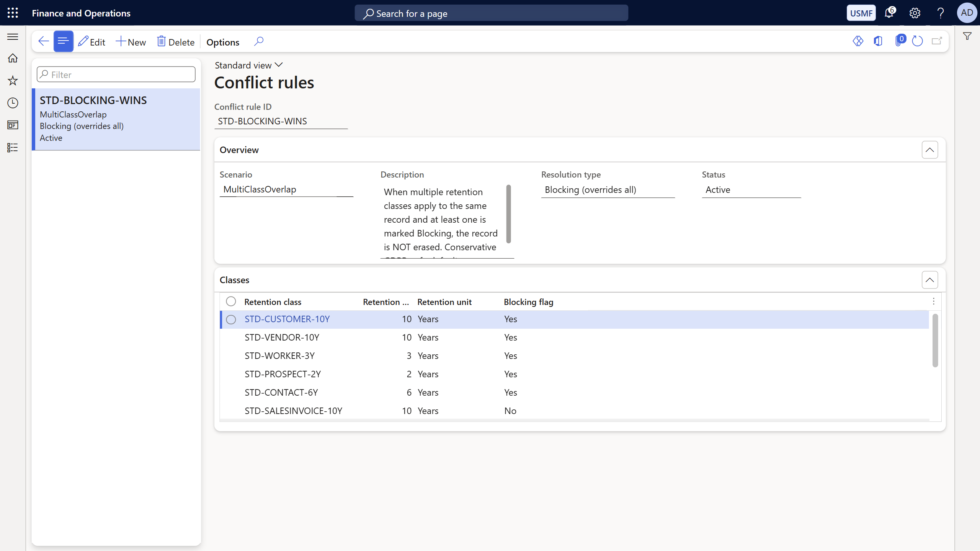This screenshot has height=551, width=980.
Task: Click the Search for a page box
Action: [x=491, y=13]
